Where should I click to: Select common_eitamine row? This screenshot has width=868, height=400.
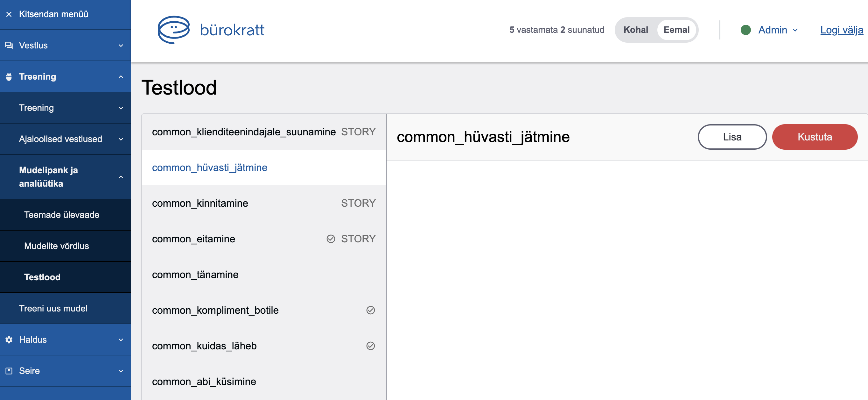coord(264,239)
